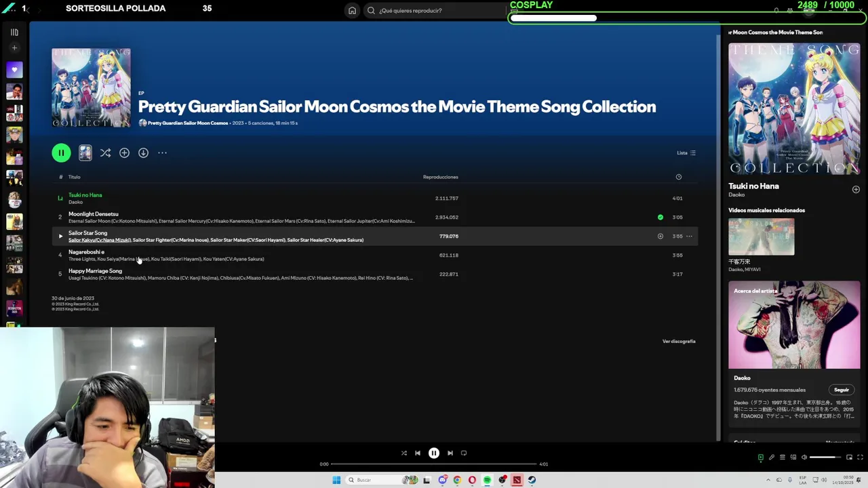Add Sailor Star Song to Liked Songs
The width and height of the screenshot is (868, 488).
(660, 237)
